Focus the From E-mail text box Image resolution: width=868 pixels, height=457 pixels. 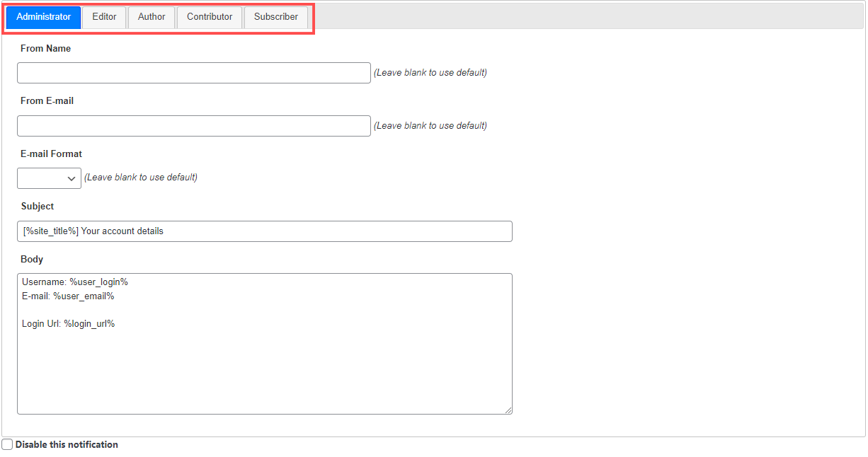[194, 126]
